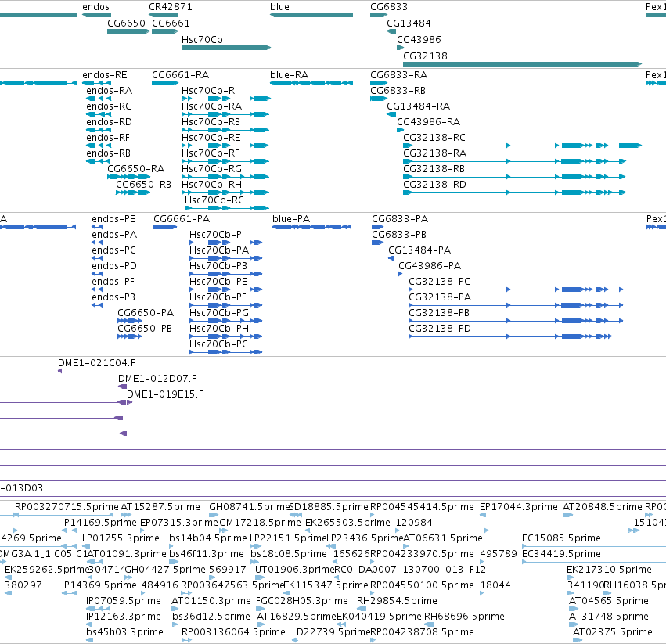Click the CG43986 gene label

[x=419, y=39]
